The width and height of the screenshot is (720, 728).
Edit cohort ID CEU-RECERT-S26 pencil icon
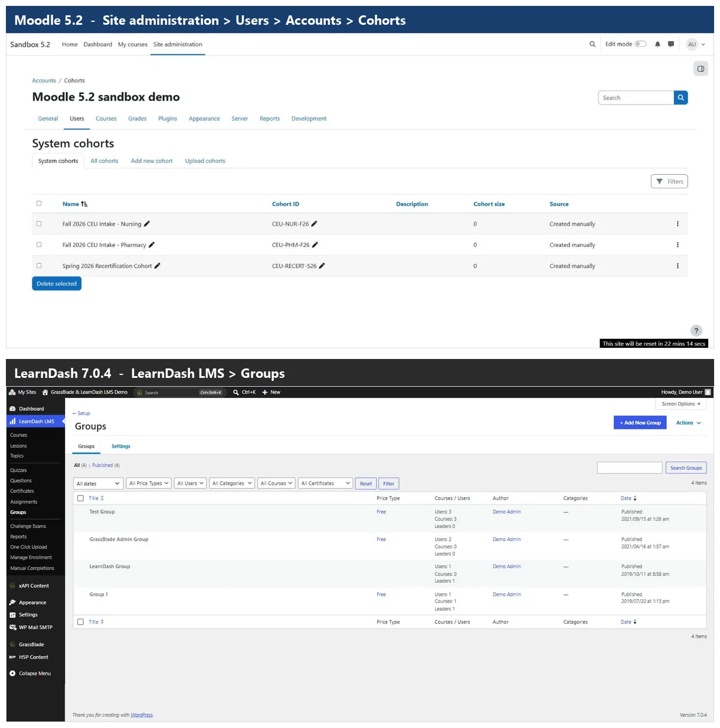322,266
